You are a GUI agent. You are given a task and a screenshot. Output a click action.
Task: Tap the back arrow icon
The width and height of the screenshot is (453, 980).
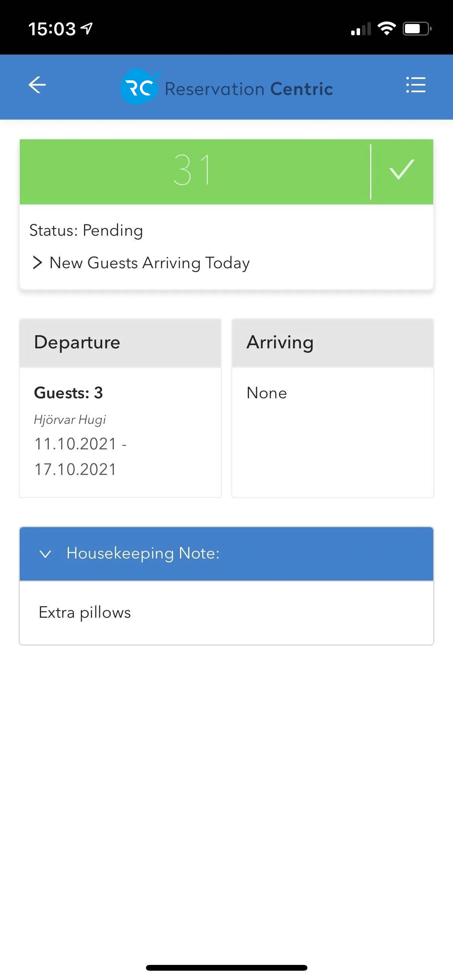point(37,85)
